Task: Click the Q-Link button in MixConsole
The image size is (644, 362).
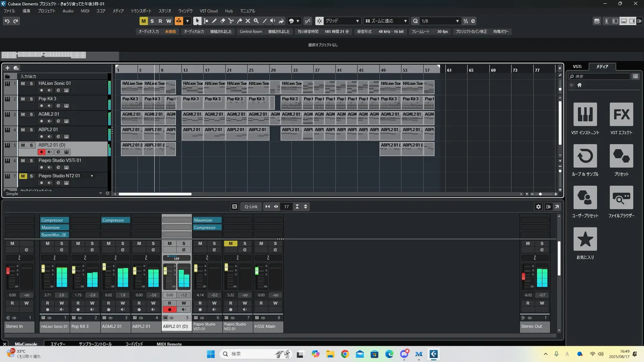Action: 251,206
